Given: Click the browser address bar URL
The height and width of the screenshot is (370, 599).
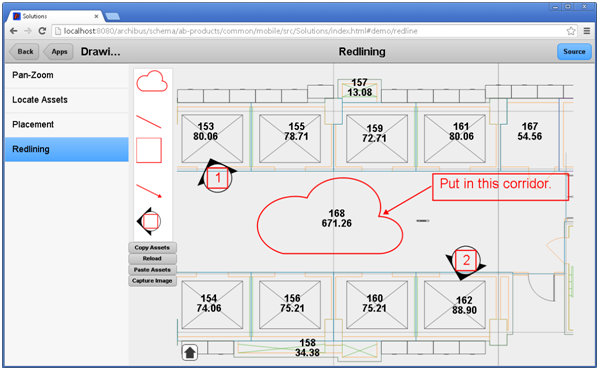Looking at the screenshot, I should coord(240,31).
